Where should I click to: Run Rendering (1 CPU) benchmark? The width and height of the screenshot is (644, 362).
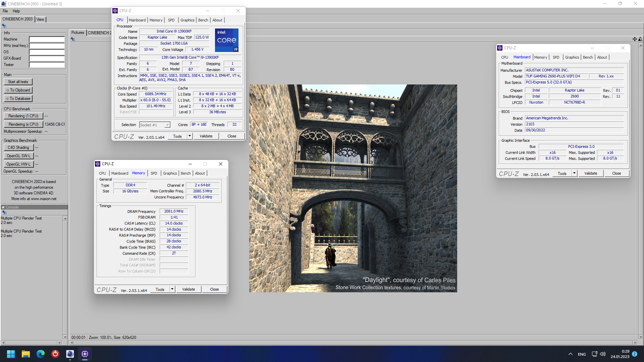(23, 116)
